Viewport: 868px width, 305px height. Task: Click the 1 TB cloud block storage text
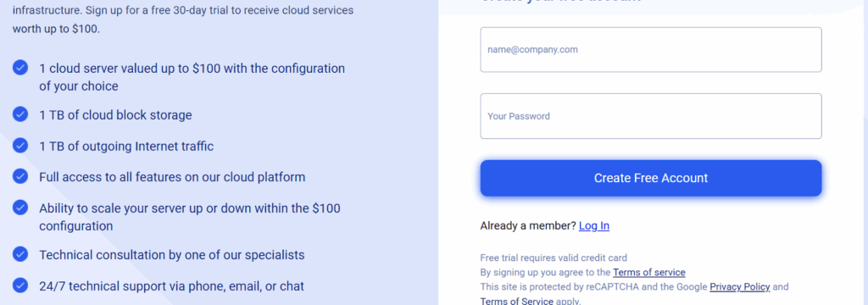(115, 115)
